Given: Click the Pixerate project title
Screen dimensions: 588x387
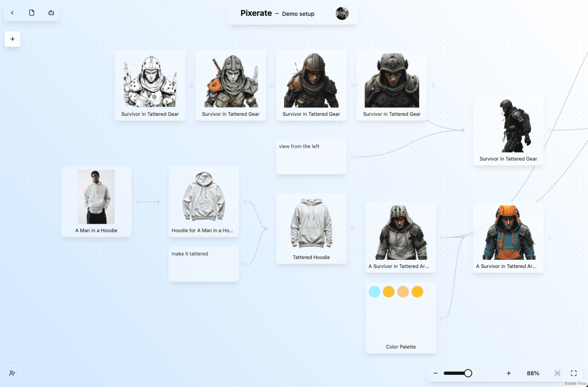Looking at the screenshot, I should [x=256, y=13].
